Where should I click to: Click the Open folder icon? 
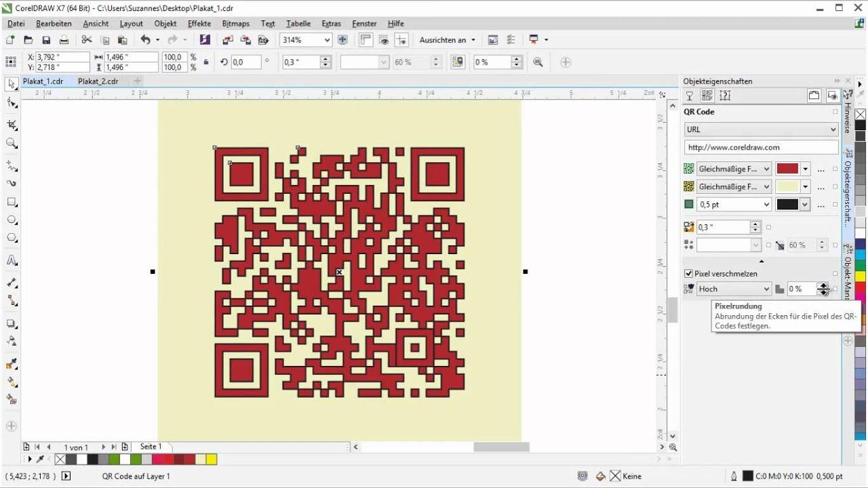28,40
